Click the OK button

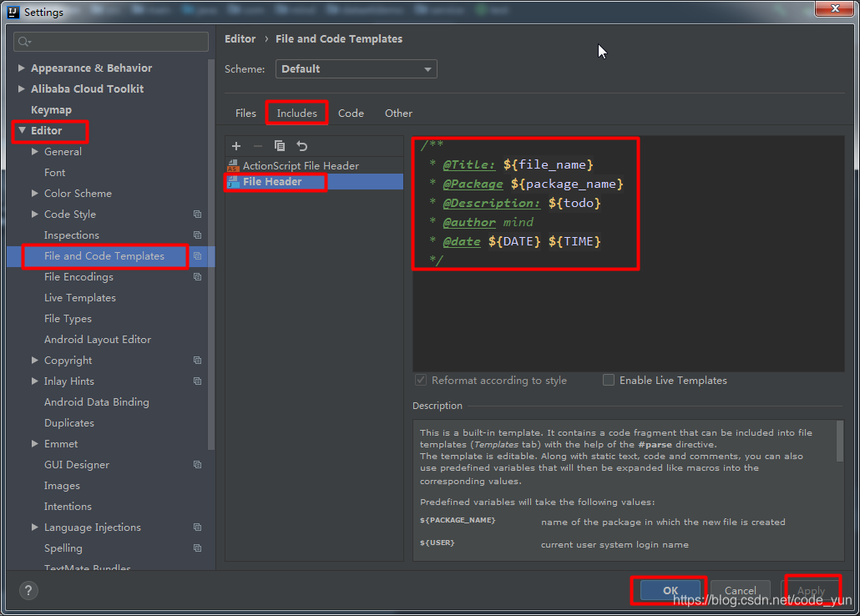click(670, 591)
